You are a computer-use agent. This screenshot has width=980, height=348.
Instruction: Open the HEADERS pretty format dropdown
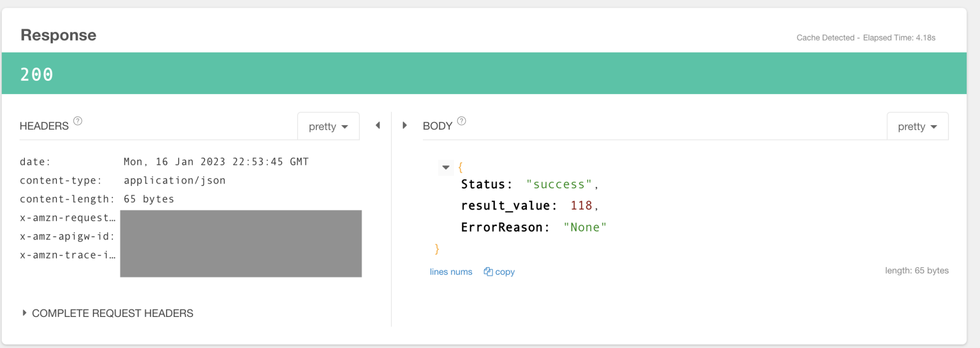point(328,127)
